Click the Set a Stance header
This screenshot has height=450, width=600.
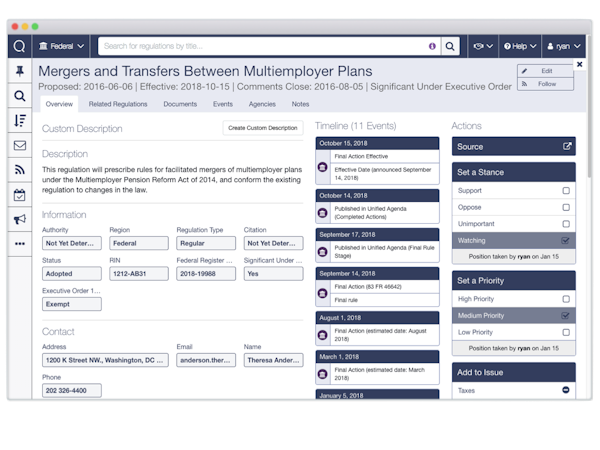pyautogui.click(x=514, y=172)
